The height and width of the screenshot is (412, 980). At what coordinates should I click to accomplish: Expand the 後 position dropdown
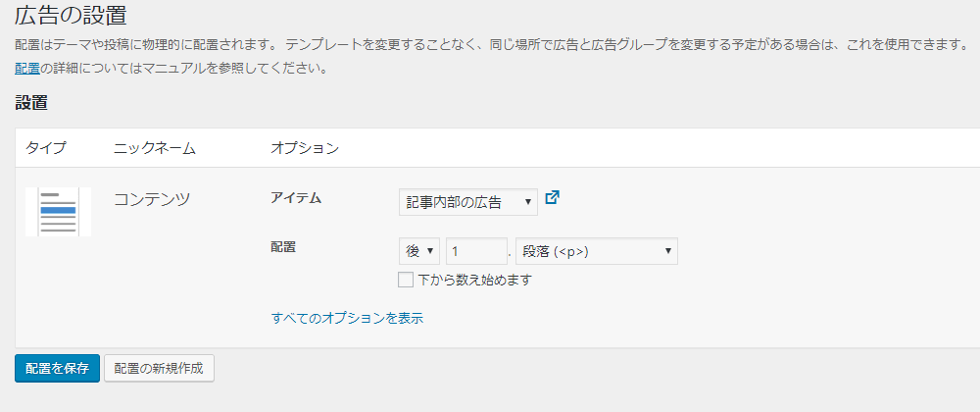point(419,251)
